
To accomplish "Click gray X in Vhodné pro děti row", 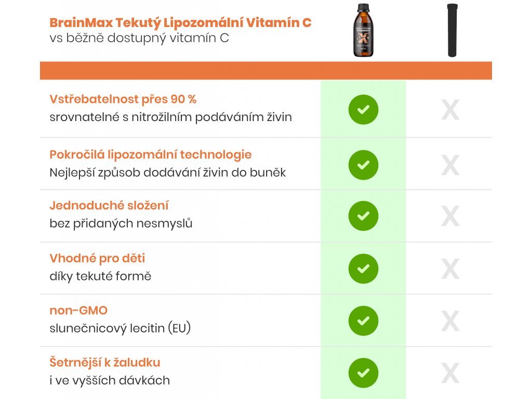I will [x=450, y=269].
